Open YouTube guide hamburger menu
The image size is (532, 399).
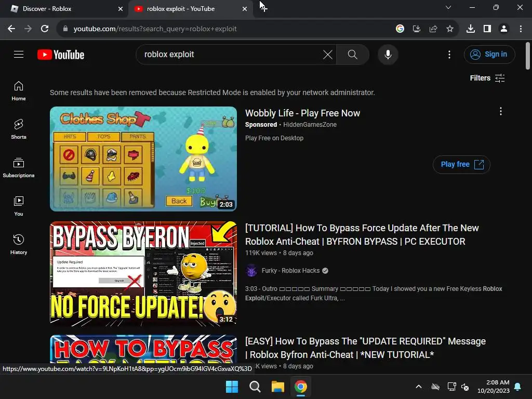point(19,54)
